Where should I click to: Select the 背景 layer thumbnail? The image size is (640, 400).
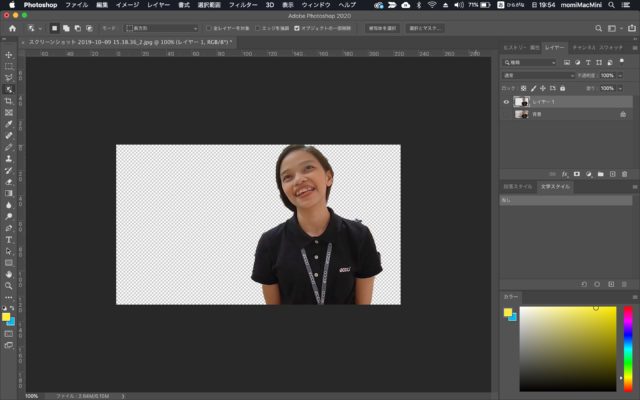pyautogui.click(x=521, y=114)
